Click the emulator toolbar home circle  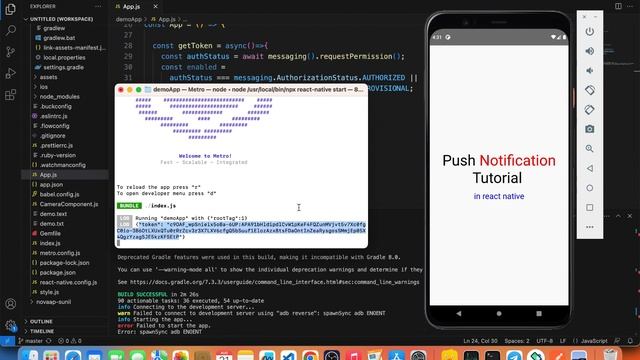pos(589,188)
